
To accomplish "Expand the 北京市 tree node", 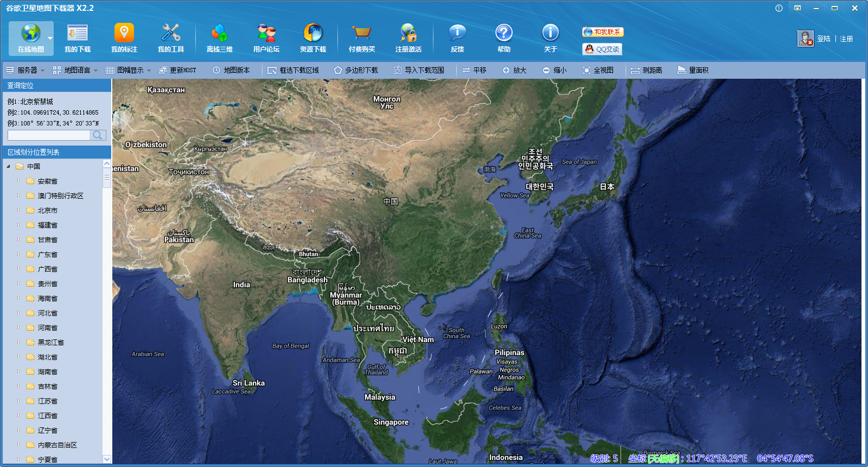I will coord(18,210).
